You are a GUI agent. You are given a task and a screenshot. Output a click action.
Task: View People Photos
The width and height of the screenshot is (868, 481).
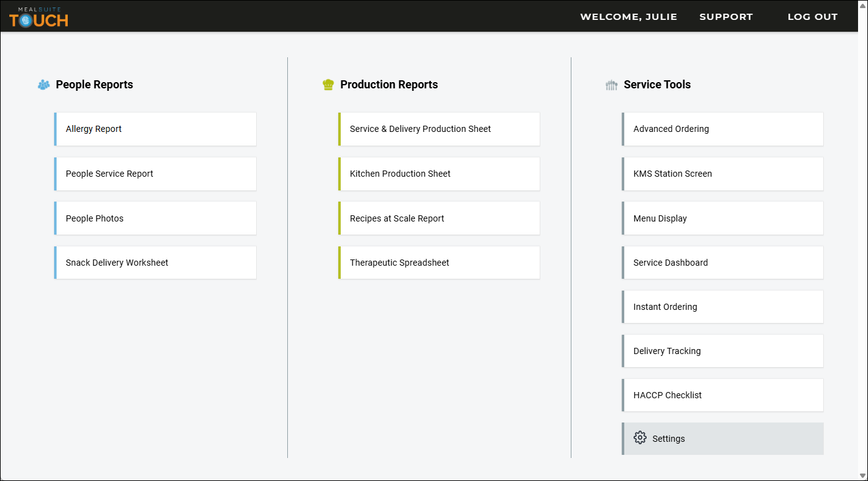pyautogui.click(x=155, y=218)
